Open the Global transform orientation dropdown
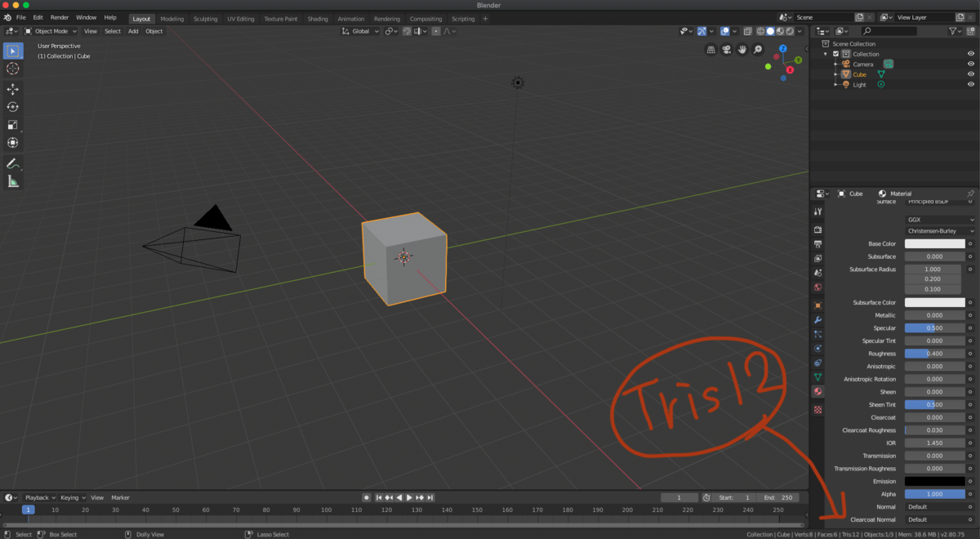This screenshot has height=539, width=980. coord(360,31)
